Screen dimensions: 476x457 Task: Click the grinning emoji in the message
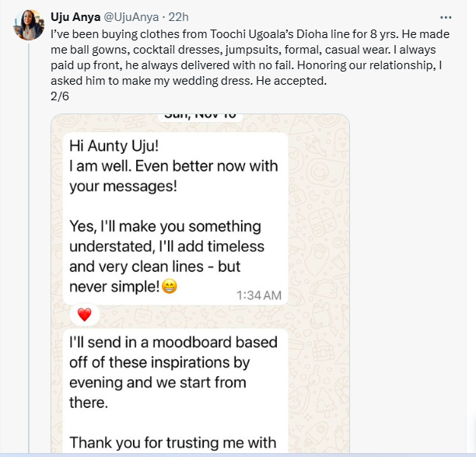coord(170,287)
